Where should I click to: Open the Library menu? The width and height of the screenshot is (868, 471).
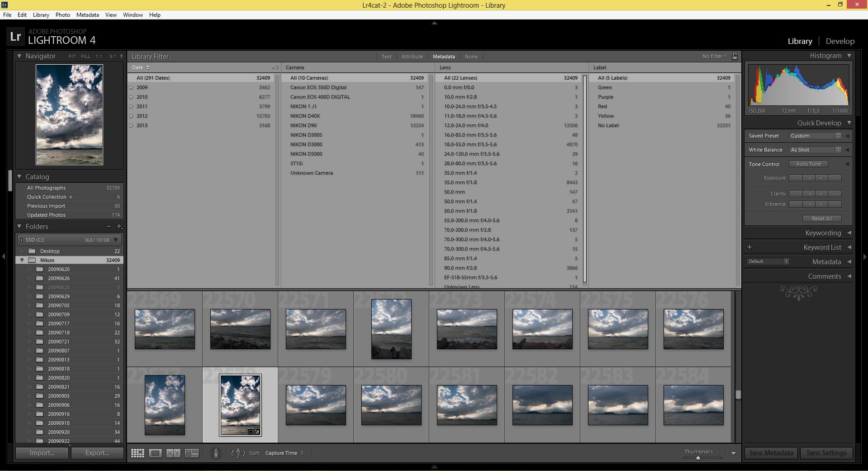(x=41, y=14)
